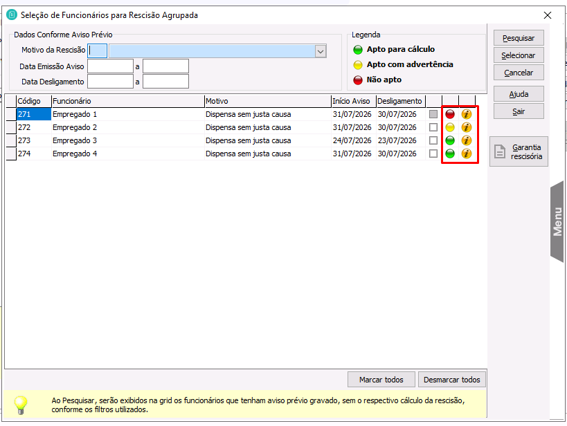Click the yellow status icon for Empregado 2

pos(450,127)
